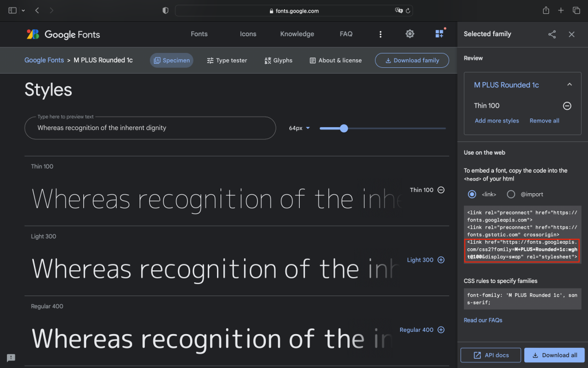Image resolution: width=588 pixels, height=368 pixels.
Task: Open the three-dot more menu
Action: coord(380,34)
